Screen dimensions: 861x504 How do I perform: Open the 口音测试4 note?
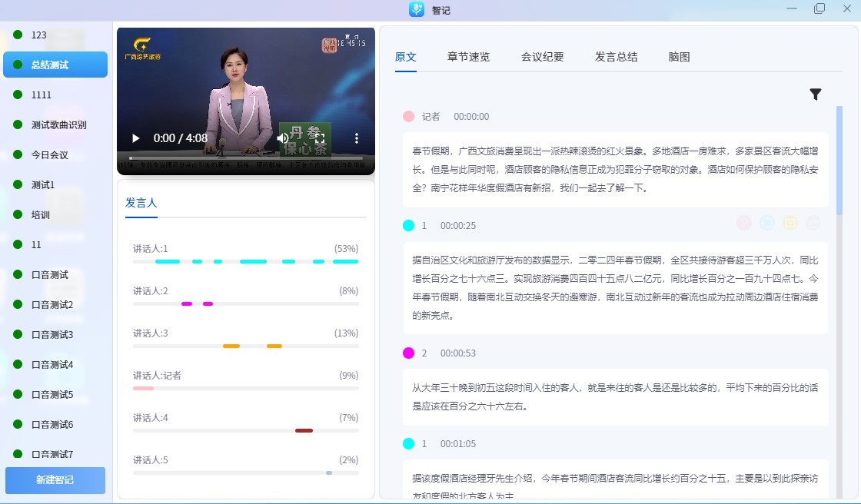(55, 364)
